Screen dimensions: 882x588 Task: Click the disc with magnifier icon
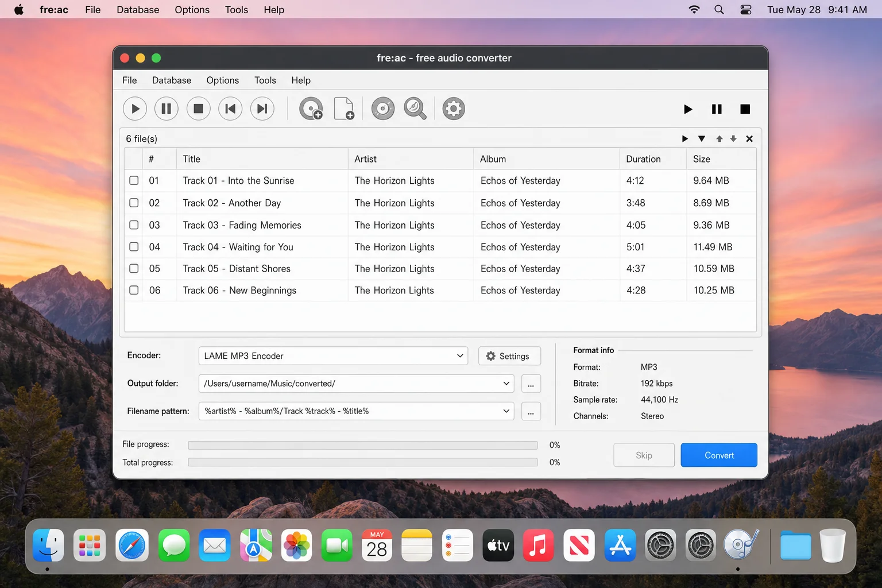[415, 109]
